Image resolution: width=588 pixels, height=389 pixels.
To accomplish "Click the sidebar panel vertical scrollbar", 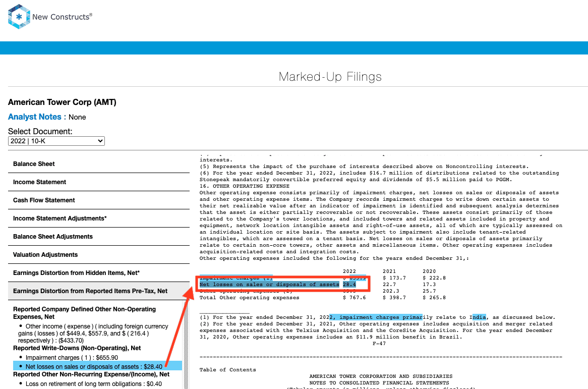I will click(x=186, y=345).
